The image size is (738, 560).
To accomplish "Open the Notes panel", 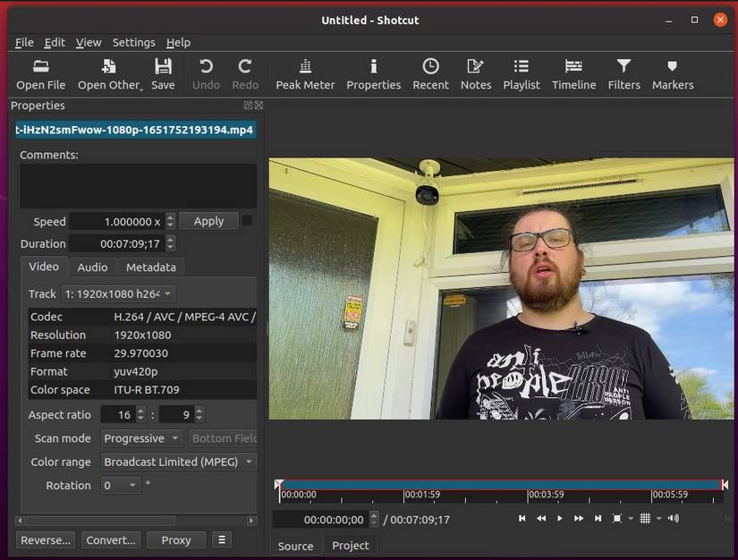I will [x=475, y=74].
